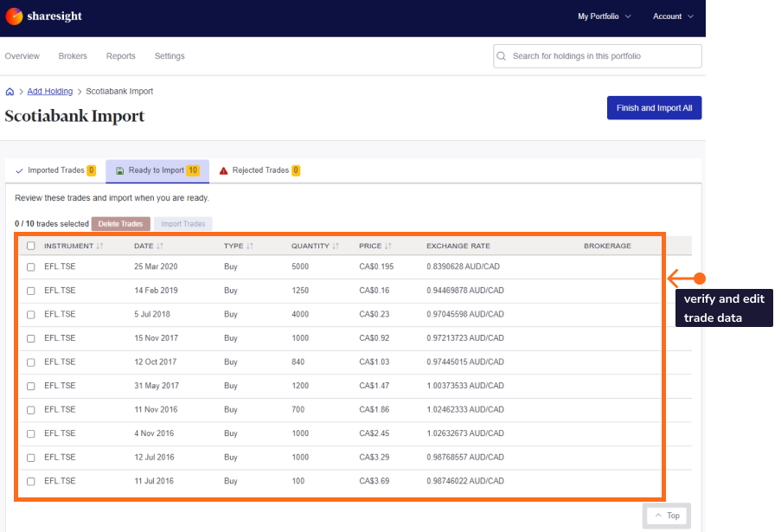Open the Reports menu item
This screenshot has height=532, width=781.
coord(120,55)
